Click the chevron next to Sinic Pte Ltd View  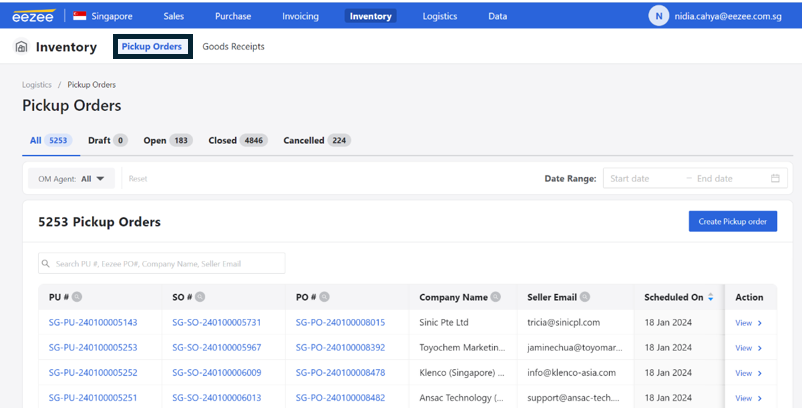760,323
